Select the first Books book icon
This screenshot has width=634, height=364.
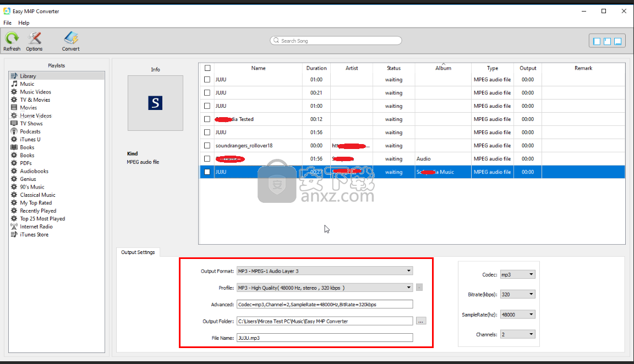pyautogui.click(x=14, y=147)
